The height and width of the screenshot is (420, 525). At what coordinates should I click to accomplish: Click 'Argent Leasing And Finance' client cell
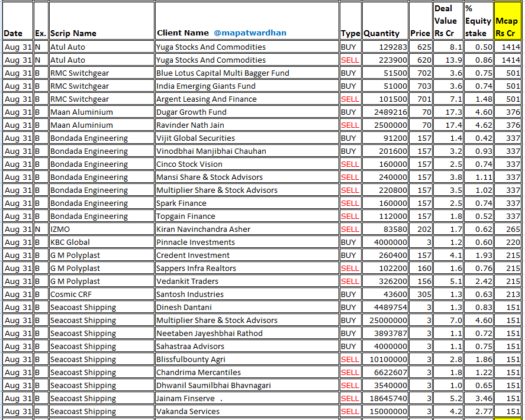click(247, 99)
